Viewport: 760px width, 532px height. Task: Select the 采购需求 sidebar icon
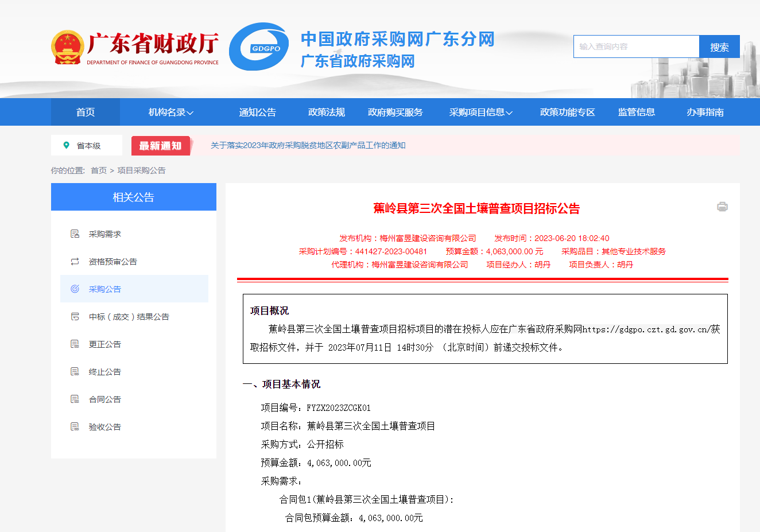click(75, 234)
